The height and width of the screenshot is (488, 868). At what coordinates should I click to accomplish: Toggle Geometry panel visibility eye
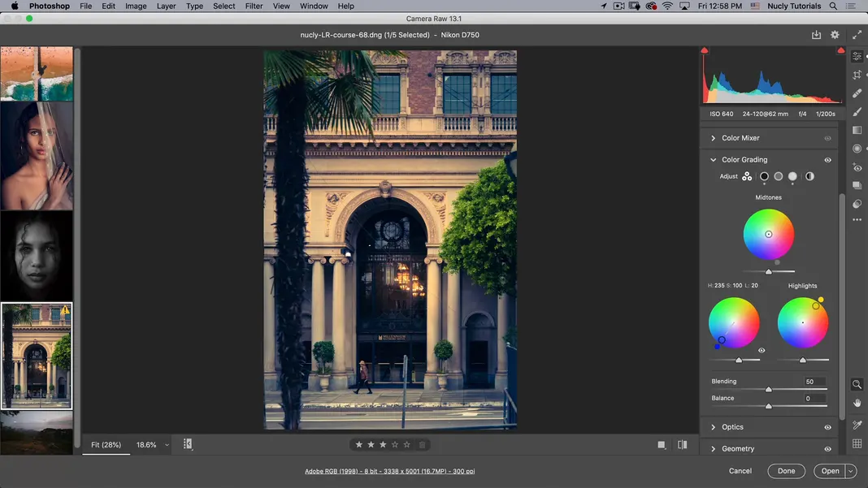tap(827, 449)
